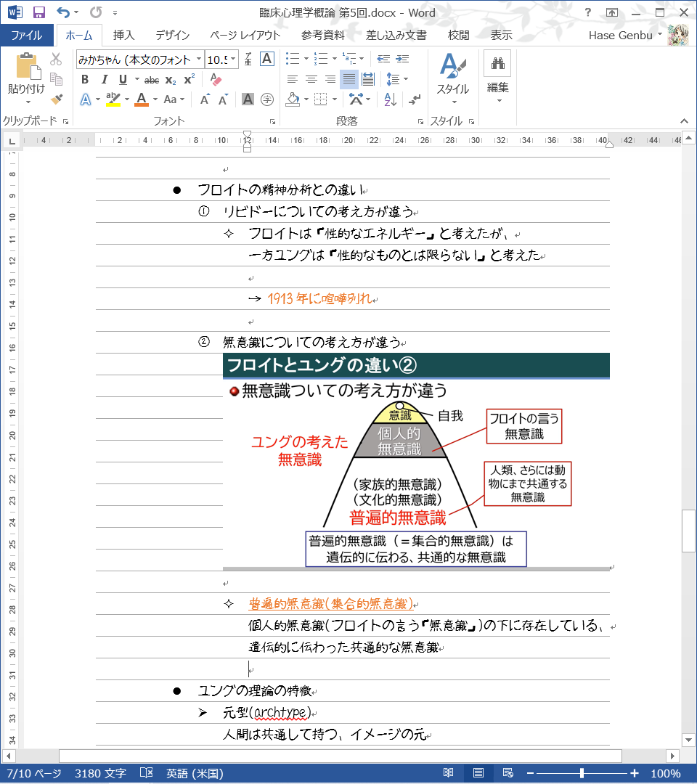Image resolution: width=697 pixels, height=784 pixels.
Task: Open Read Mode view from status bar
Action: coord(449,773)
